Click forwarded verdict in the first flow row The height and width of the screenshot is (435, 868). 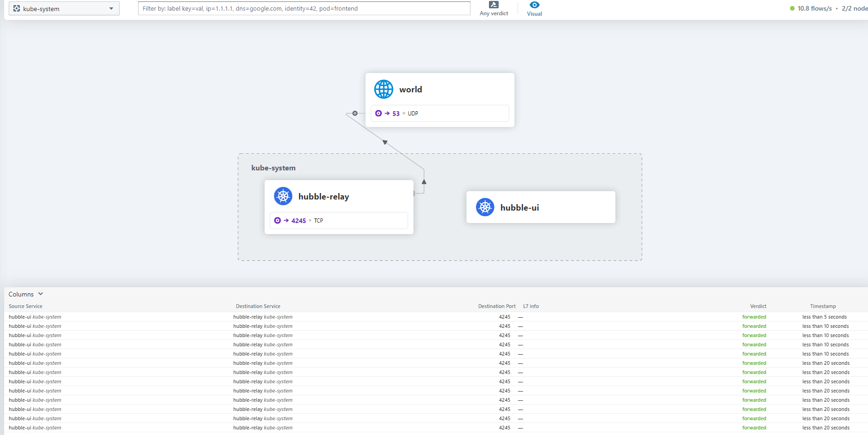(x=754, y=317)
